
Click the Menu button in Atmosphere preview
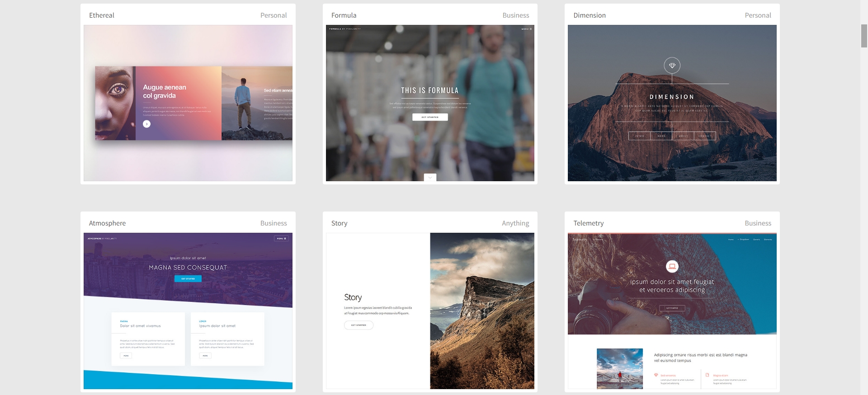pos(281,239)
